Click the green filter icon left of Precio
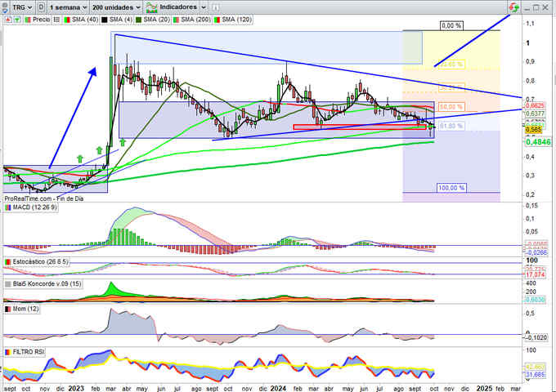Screen dimensions: 556x392 click(16, 20)
